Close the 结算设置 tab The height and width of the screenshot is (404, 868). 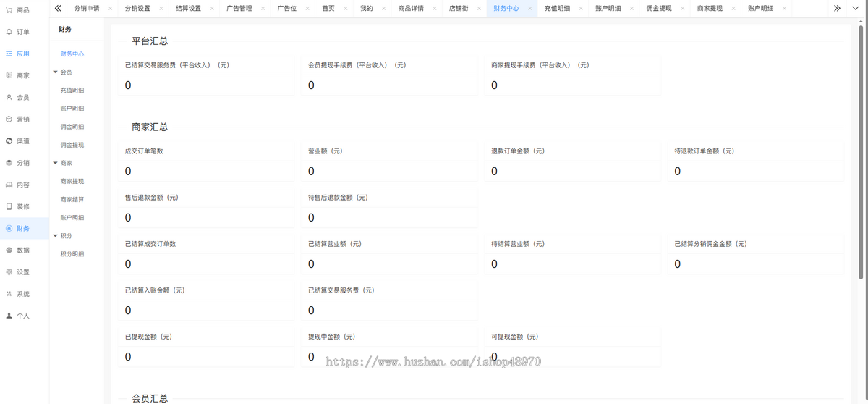[x=212, y=9]
